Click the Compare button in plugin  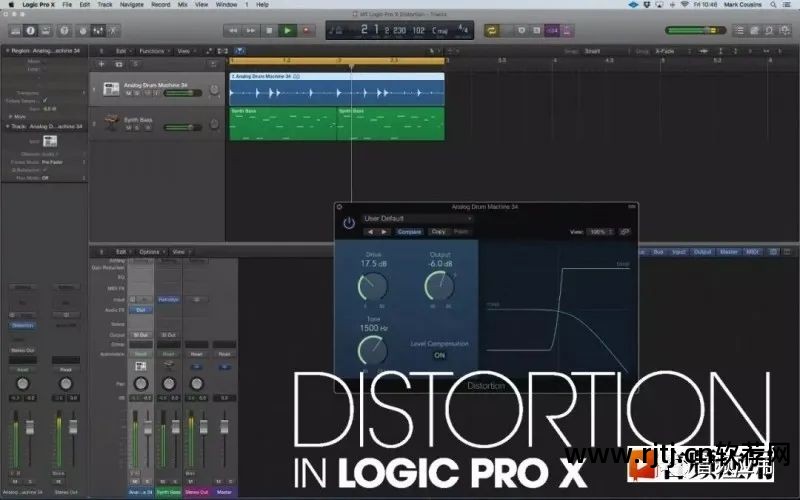[x=409, y=232]
